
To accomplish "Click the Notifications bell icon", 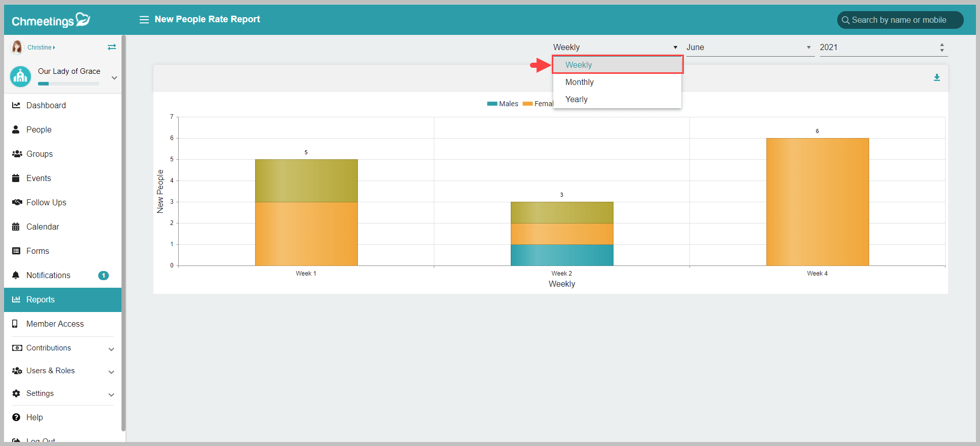I will tap(16, 275).
